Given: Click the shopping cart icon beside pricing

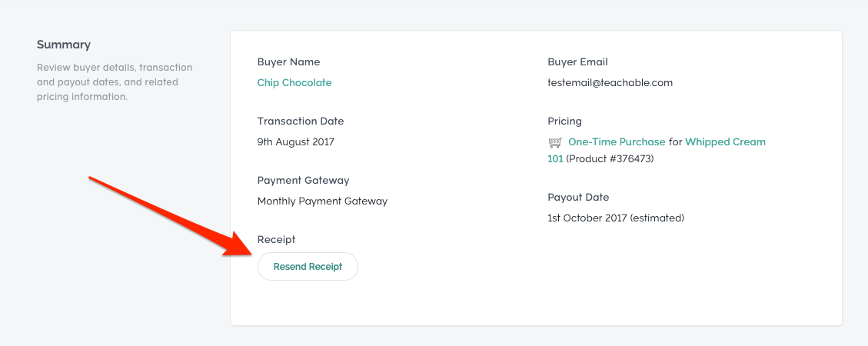Looking at the screenshot, I should 554,143.
